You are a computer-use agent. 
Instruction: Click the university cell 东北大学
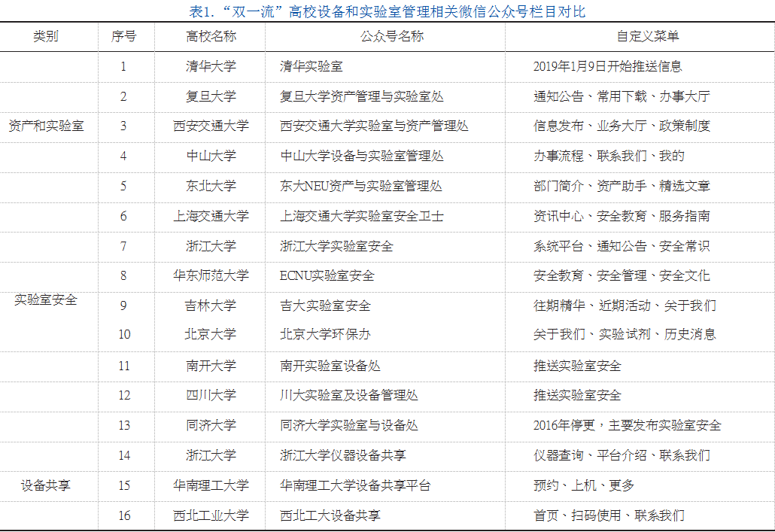point(211,186)
